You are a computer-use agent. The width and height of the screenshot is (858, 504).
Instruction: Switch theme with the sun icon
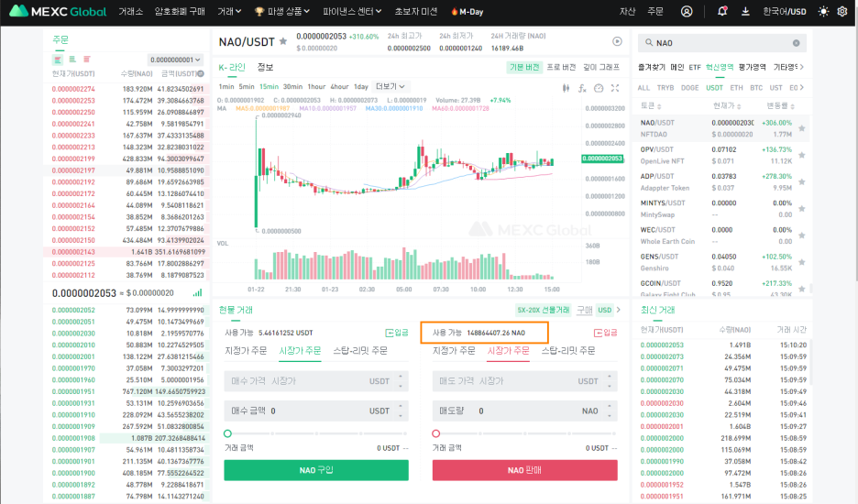coord(823,11)
